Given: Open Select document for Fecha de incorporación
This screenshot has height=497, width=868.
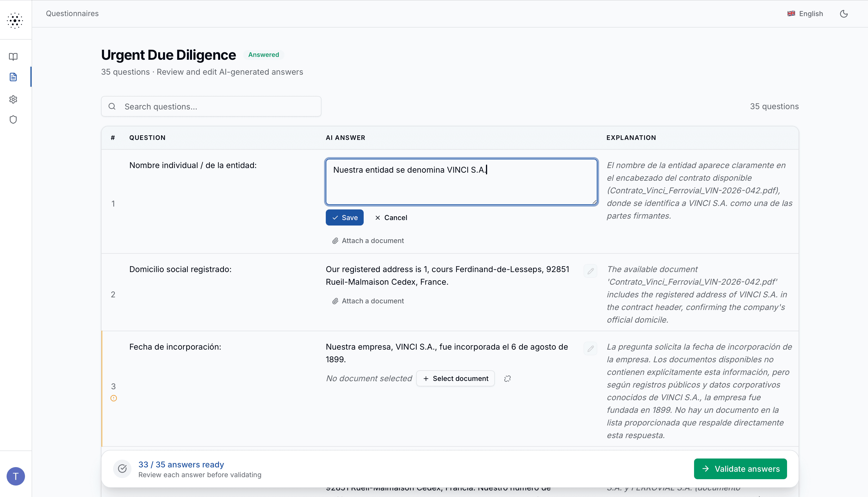Looking at the screenshot, I should pos(455,378).
